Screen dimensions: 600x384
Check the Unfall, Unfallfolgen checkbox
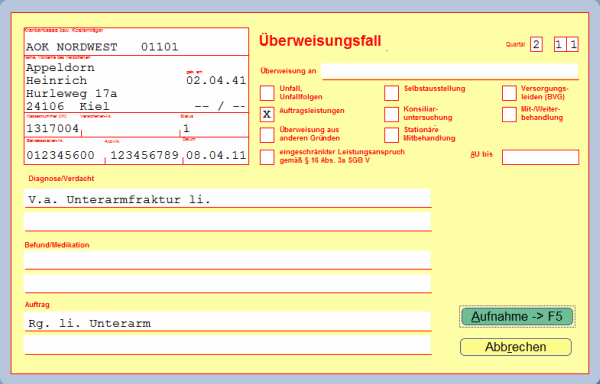coord(267,93)
